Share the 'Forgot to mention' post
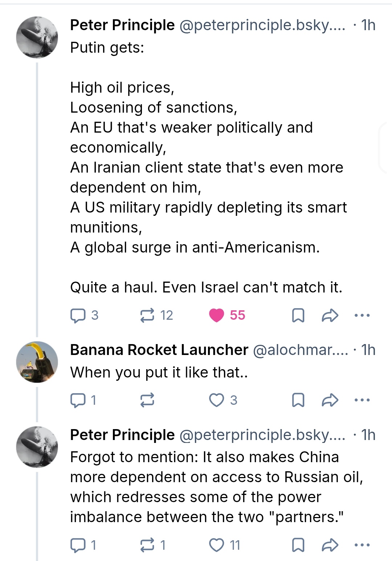Viewport: 392px width, 561px height. 330,545
